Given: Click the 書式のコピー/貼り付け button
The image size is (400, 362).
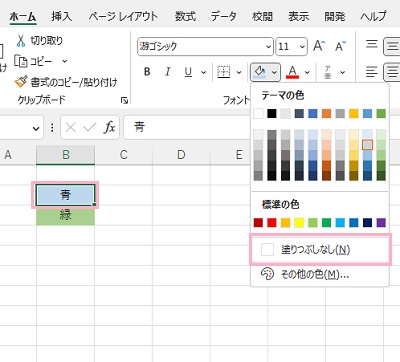Looking at the screenshot, I should tap(66, 82).
